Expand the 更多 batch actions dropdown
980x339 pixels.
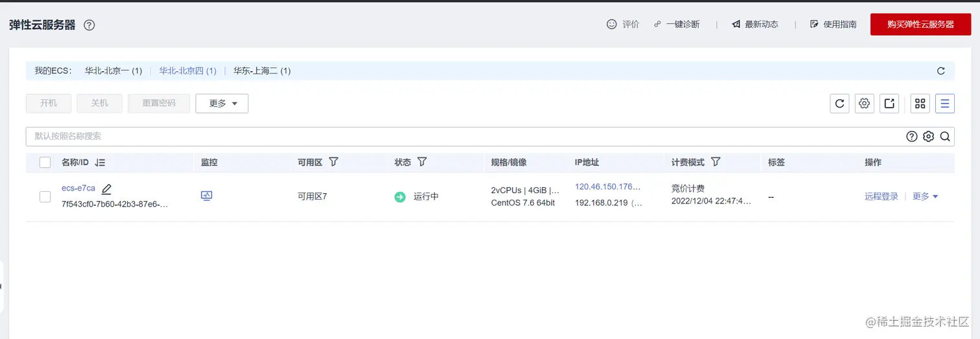pos(222,103)
